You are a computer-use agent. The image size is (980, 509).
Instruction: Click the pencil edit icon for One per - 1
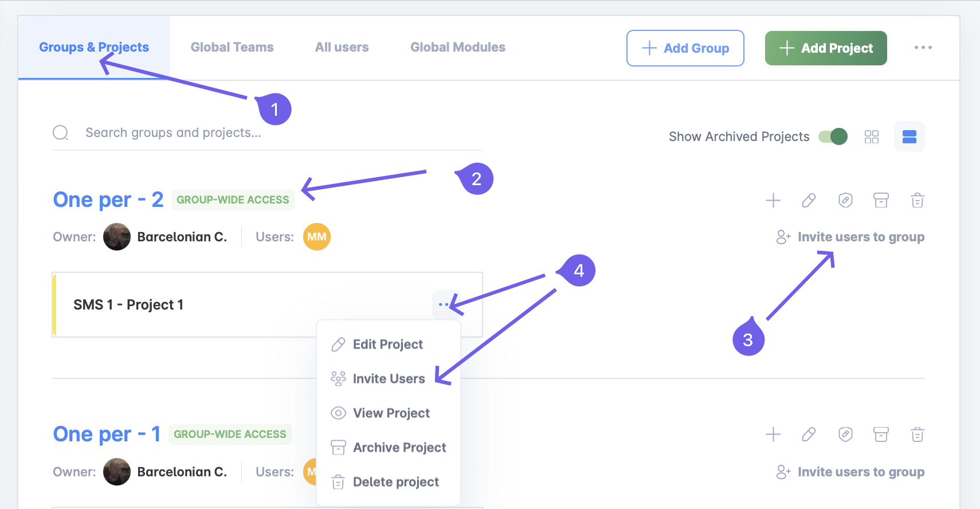point(809,434)
